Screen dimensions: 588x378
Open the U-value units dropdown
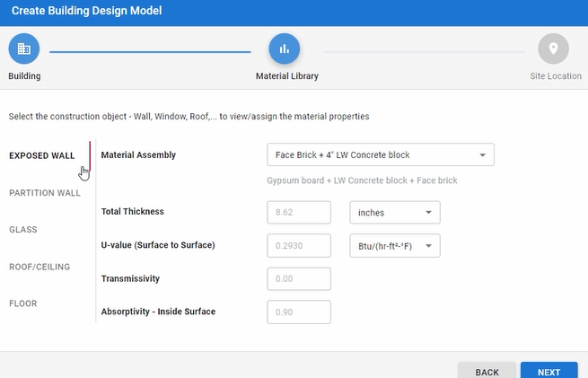pyautogui.click(x=394, y=246)
